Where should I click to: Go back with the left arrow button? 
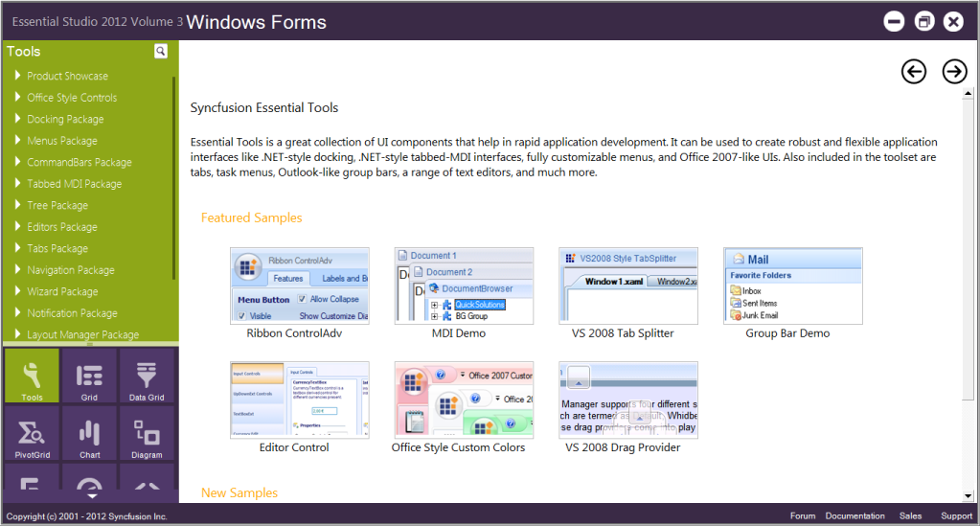pyautogui.click(x=914, y=72)
